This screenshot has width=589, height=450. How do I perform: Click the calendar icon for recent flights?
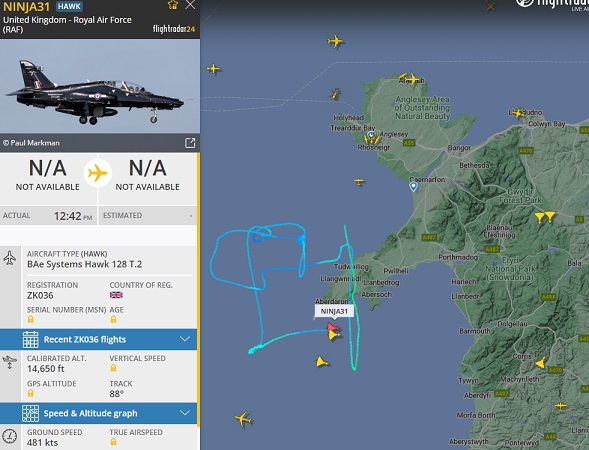coord(30,339)
